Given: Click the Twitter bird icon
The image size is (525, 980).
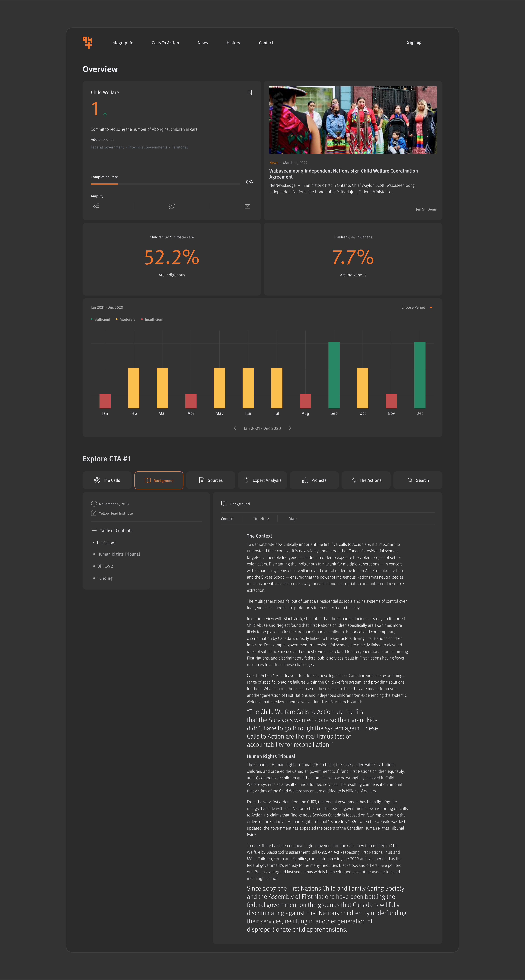Looking at the screenshot, I should [172, 206].
